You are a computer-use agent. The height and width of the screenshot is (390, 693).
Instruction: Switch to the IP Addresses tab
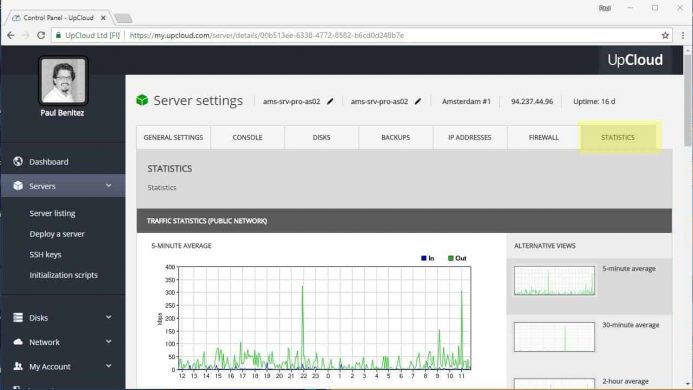470,138
